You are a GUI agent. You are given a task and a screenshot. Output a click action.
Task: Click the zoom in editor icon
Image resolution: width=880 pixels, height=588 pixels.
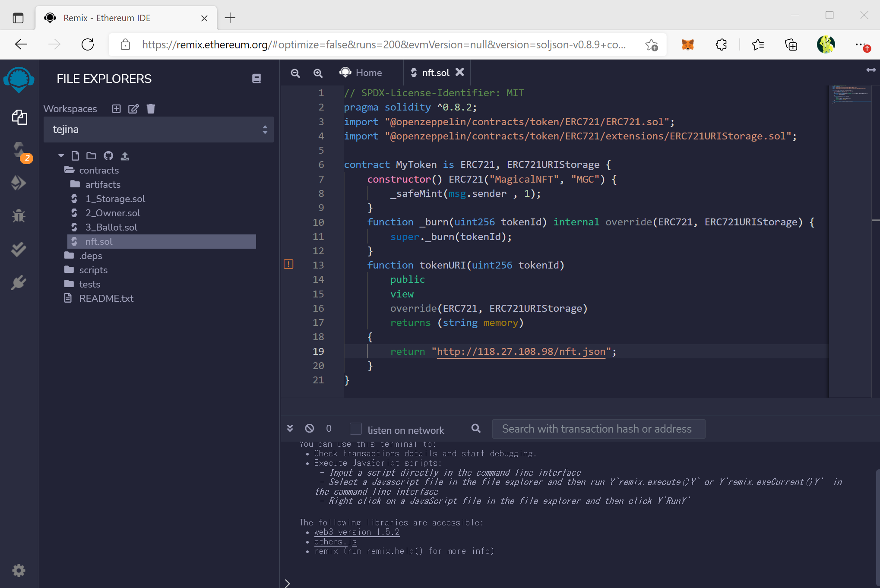[318, 73]
